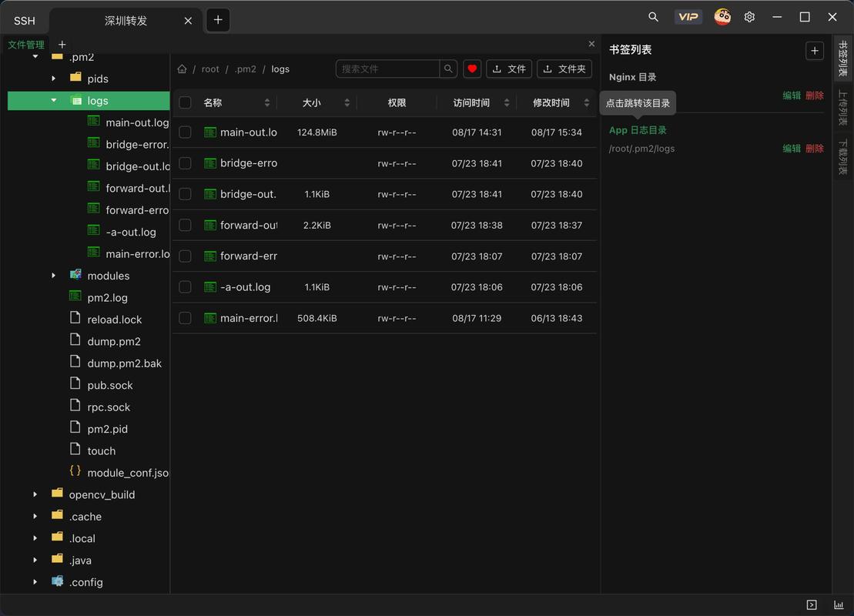854x616 pixels.
Task: Expand the modules folder
Action: pyautogui.click(x=53, y=275)
